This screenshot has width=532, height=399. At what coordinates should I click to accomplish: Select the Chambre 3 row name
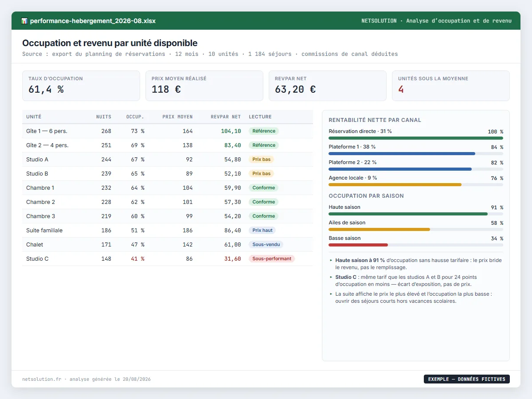tap(41, 216)
